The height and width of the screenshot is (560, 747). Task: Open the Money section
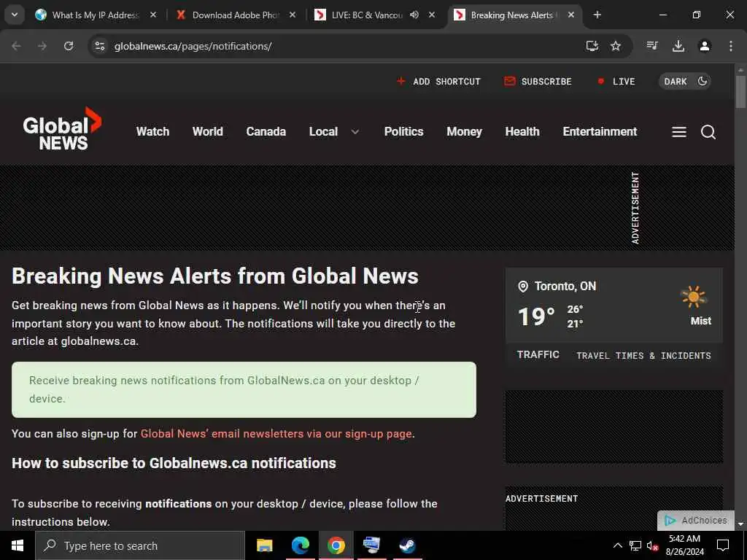(x=464, y=131)
